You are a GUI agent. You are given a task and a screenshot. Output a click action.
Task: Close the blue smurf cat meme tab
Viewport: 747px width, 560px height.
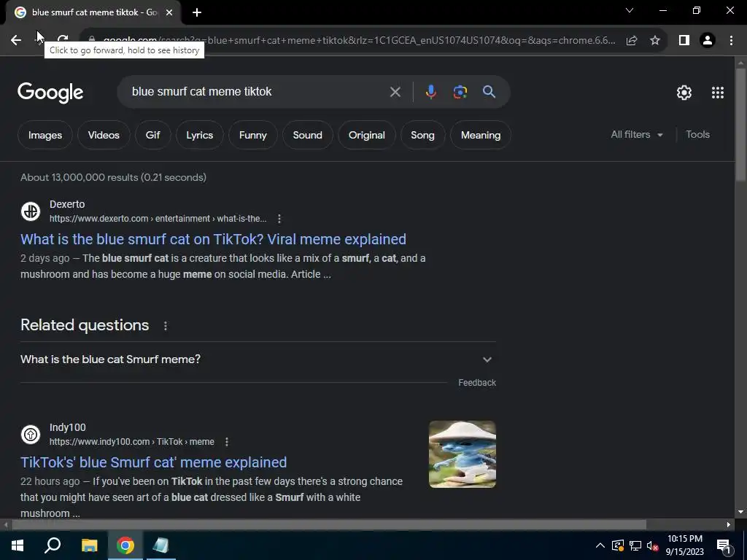(169, 12)
